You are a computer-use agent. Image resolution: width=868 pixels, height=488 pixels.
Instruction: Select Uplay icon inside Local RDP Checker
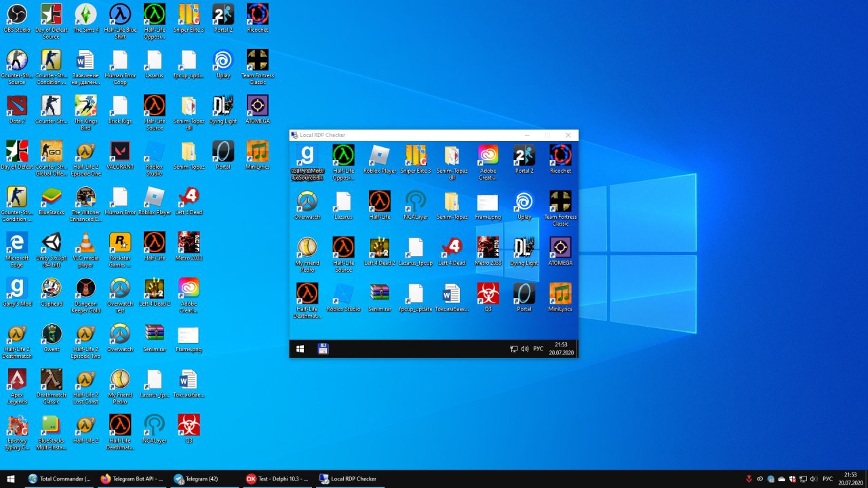click(x=524, y=205)
